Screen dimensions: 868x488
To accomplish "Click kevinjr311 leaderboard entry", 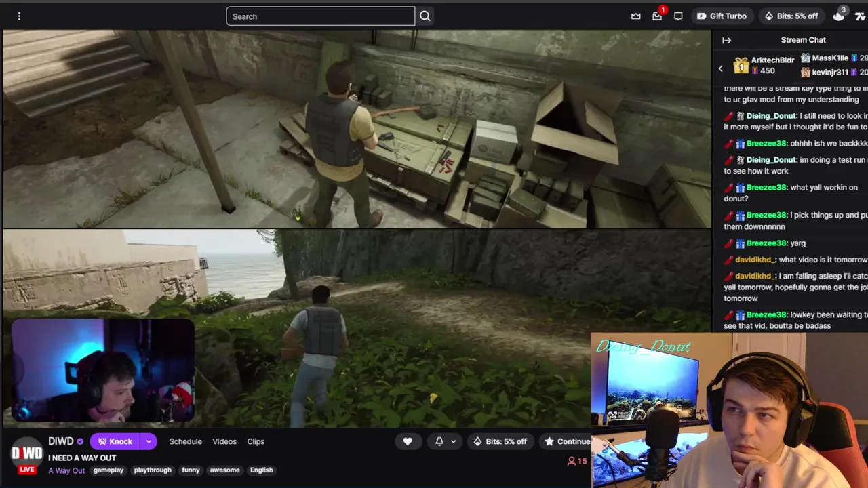I will click(x=833, y=72).
